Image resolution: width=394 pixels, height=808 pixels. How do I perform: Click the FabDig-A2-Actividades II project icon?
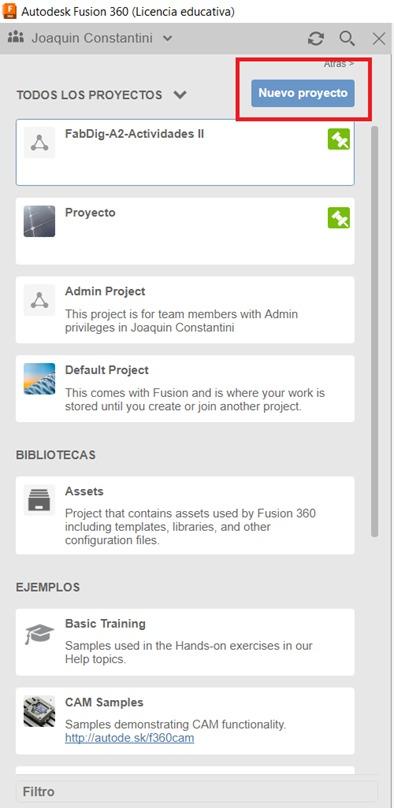pyautogui.click(x=39, y=143)
